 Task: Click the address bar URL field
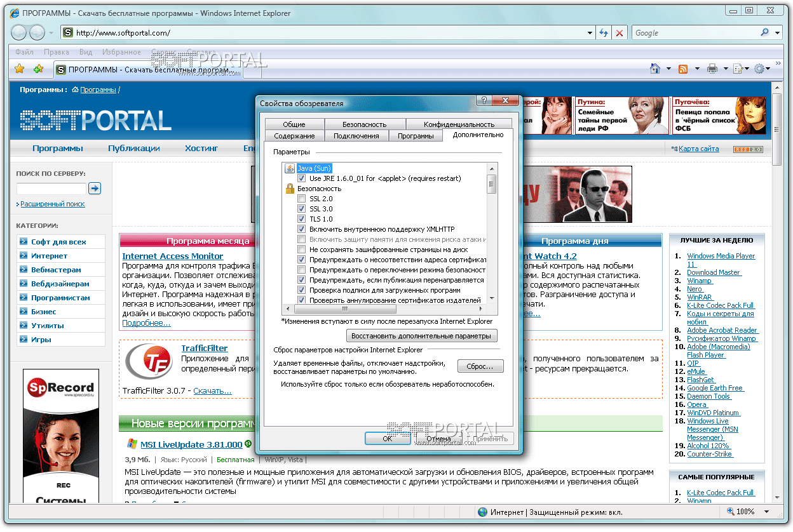click(328, 33)
